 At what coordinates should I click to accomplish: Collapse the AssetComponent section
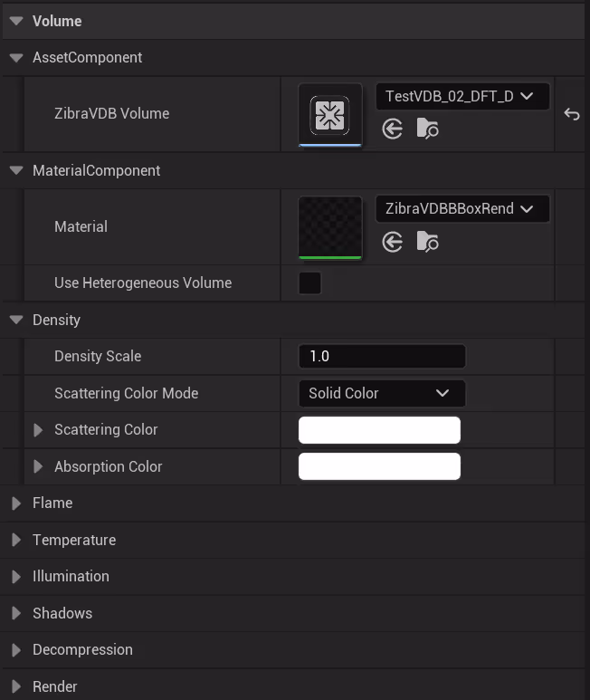16,58
